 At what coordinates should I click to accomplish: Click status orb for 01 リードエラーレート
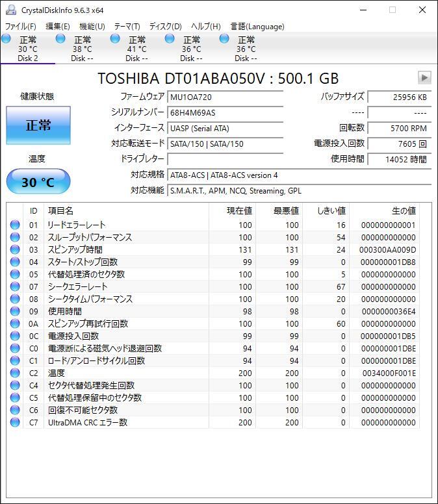(15, 225)
